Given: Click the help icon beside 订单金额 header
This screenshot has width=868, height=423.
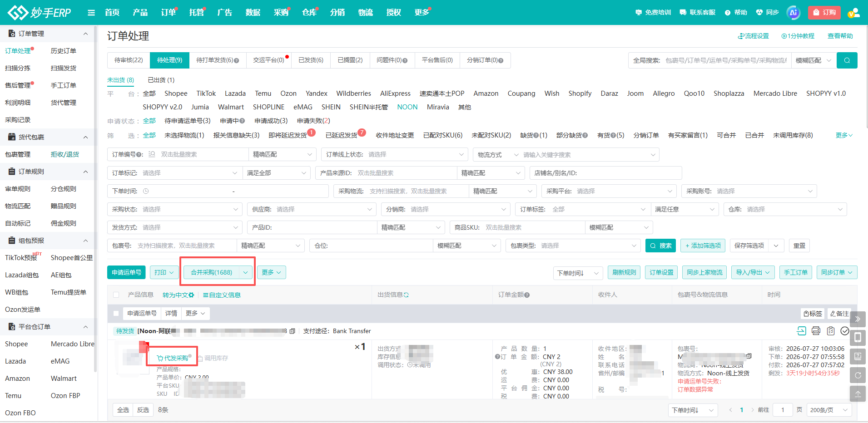Looking at the screenshot, I should tap(527, 295).
